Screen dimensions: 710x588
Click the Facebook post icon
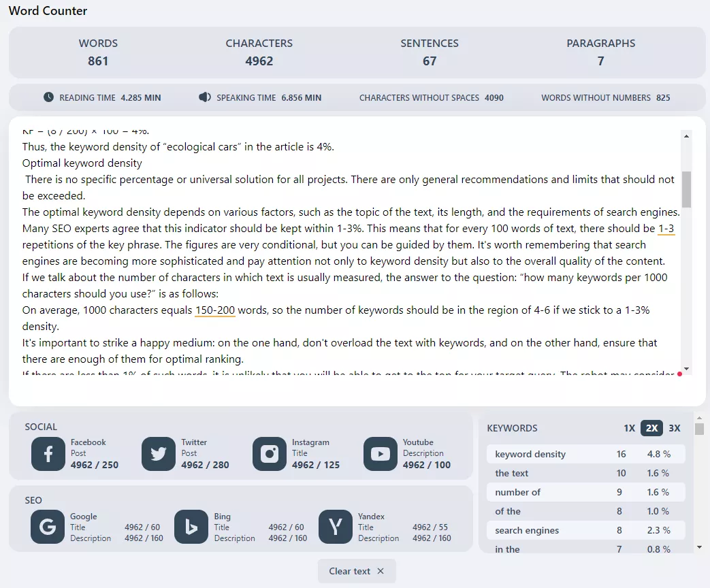(48, 453)
